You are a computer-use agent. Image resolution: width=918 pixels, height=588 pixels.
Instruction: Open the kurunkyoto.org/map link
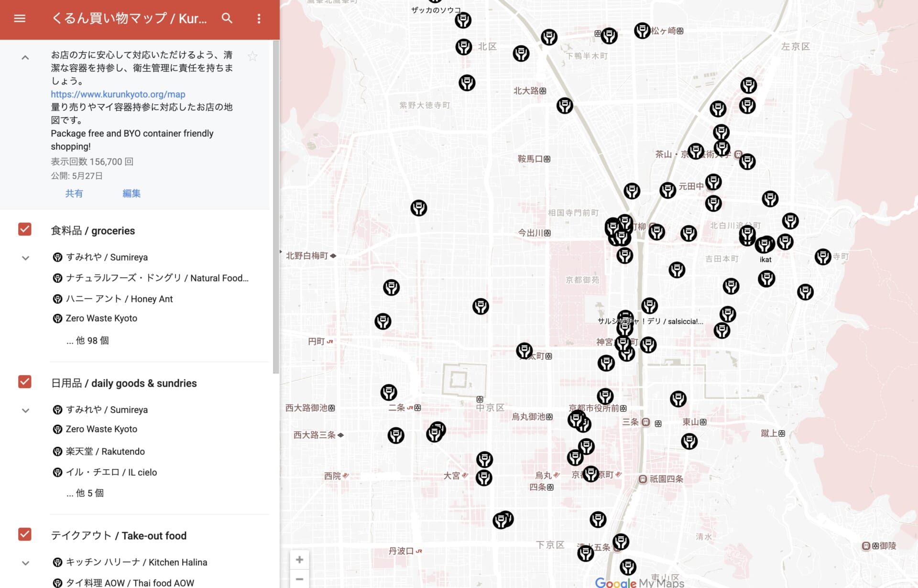[118, 94]
